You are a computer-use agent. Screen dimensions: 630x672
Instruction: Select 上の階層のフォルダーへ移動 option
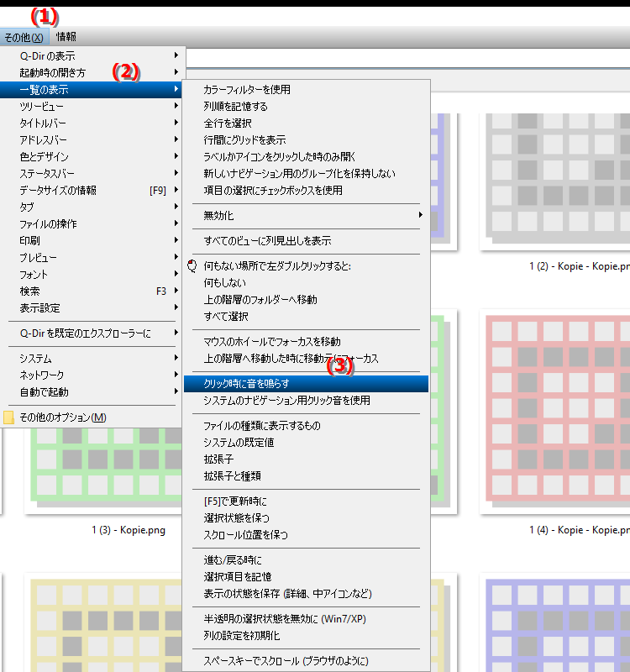[306, 299]
